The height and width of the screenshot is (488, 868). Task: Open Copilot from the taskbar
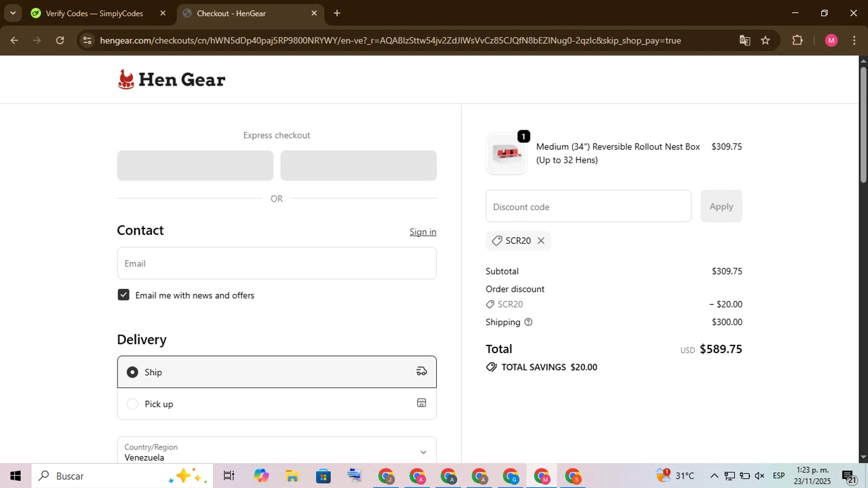click(261, 476)
